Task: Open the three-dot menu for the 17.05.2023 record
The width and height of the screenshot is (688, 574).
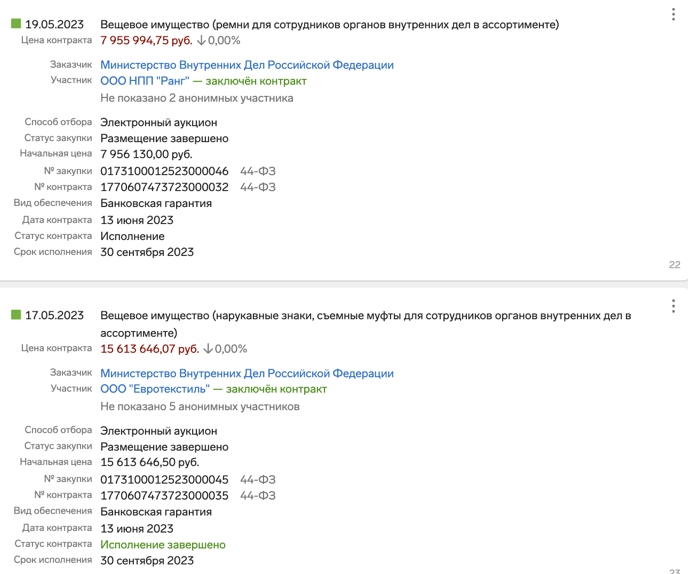Action: pyautogui.click(x=673, y=306)
